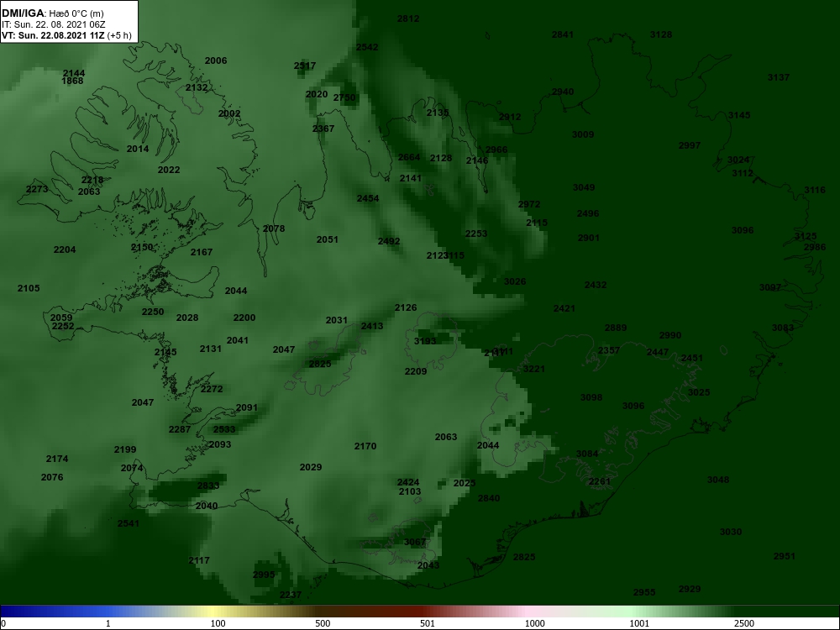Screen dimensions: 840x630
Task: Click the map value 2261
Action: (x=600, y=481)
